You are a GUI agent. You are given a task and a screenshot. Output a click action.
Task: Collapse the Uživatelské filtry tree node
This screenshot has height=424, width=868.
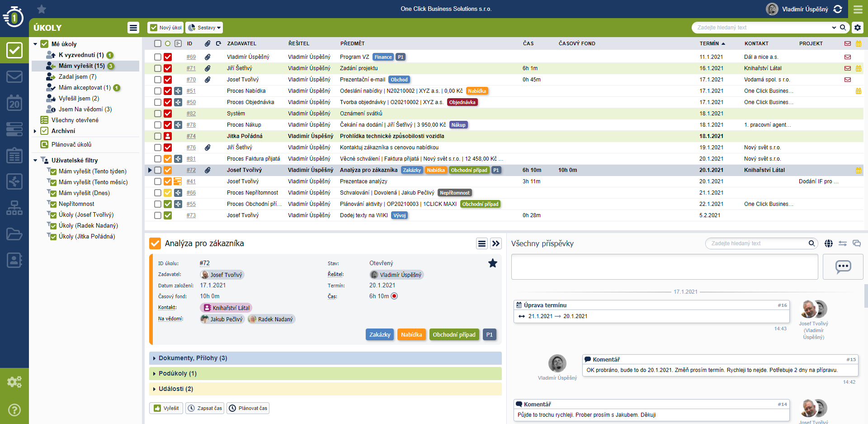(35, 160)
